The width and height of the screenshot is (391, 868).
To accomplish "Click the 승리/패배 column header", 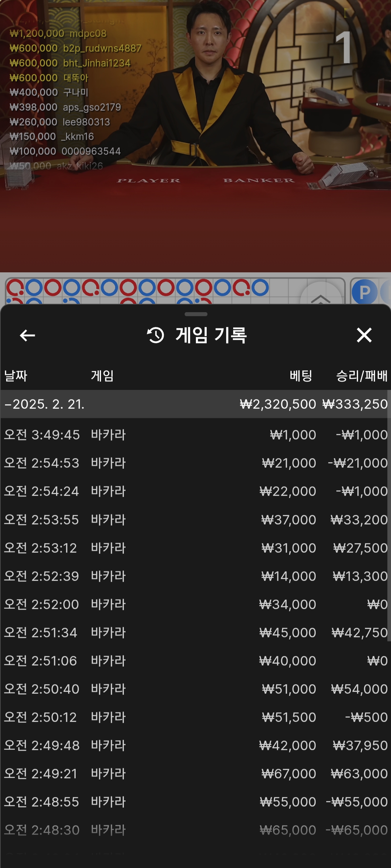I will (x=362, y=376).
